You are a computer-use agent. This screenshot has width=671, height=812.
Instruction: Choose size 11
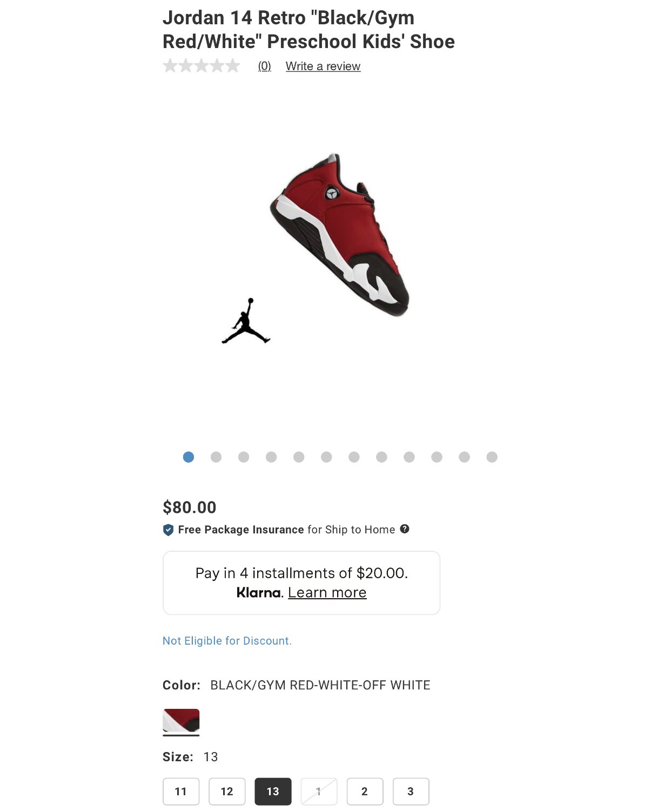click(x=181, y=791)
